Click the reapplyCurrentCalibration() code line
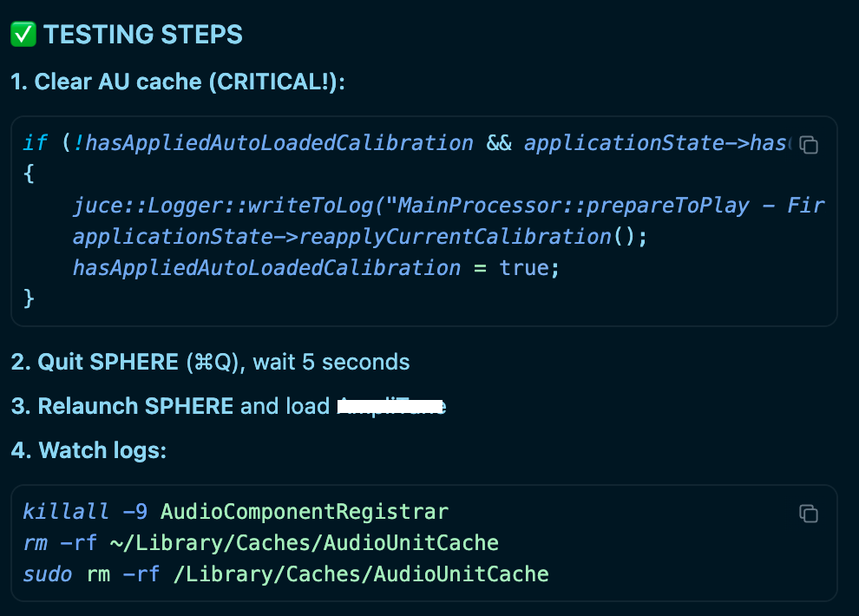 click(360, 236)
